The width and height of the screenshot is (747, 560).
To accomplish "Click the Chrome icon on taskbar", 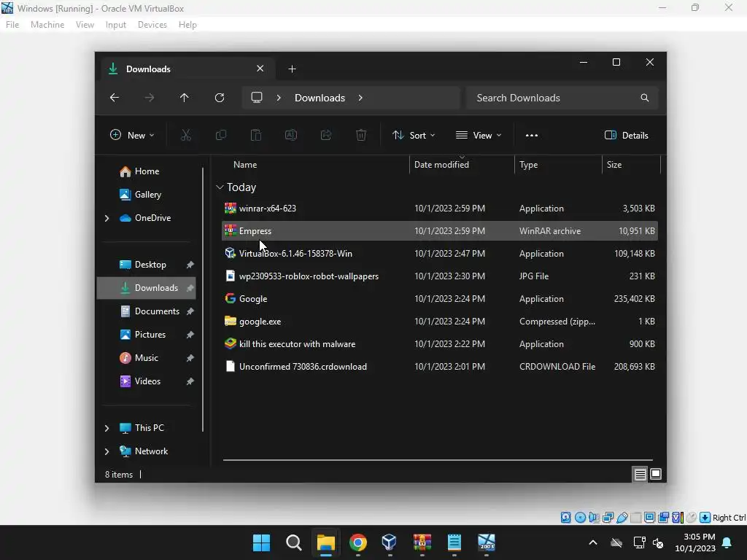I will pyautogui.click(x=357, y=542).
